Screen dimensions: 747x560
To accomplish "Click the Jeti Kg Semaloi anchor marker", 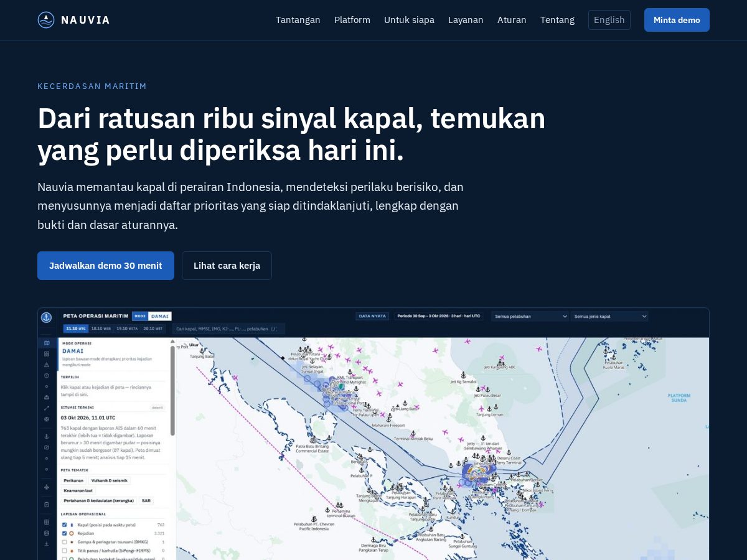I will point(463,375).
